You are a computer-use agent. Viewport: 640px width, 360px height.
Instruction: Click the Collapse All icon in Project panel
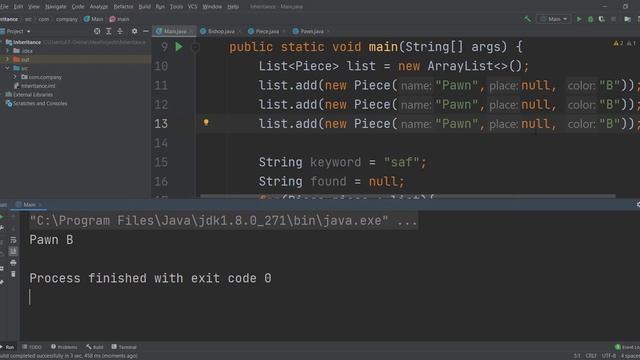(120, 31)
